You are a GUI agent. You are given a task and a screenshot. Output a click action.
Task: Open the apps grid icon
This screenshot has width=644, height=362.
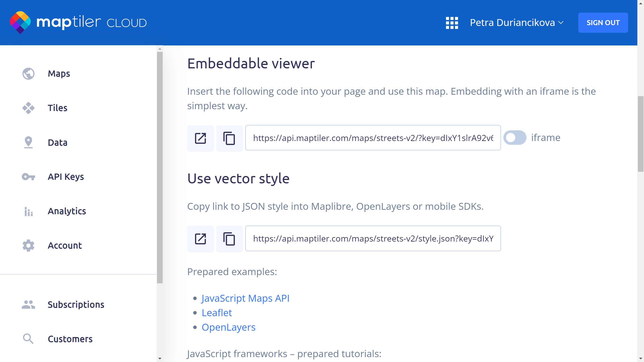[452, 23]
